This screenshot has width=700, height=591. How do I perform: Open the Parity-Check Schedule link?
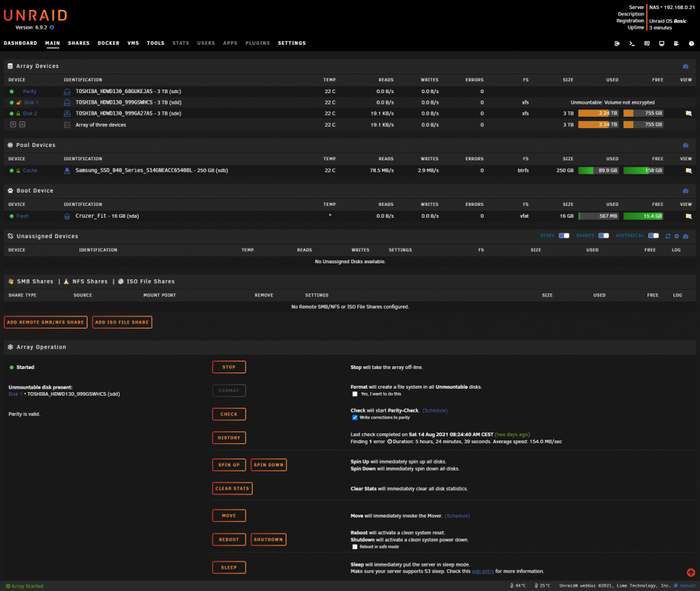click(x=435, y=410)
